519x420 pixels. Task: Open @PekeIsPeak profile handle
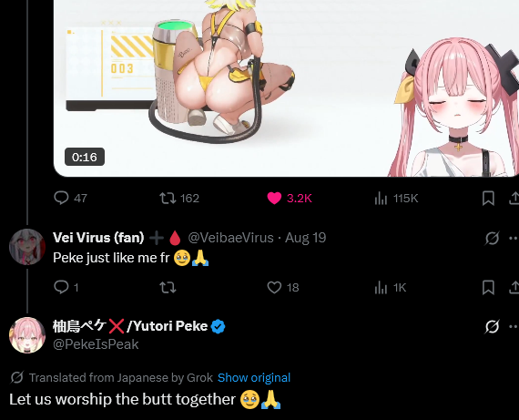(x=96, y=344)
